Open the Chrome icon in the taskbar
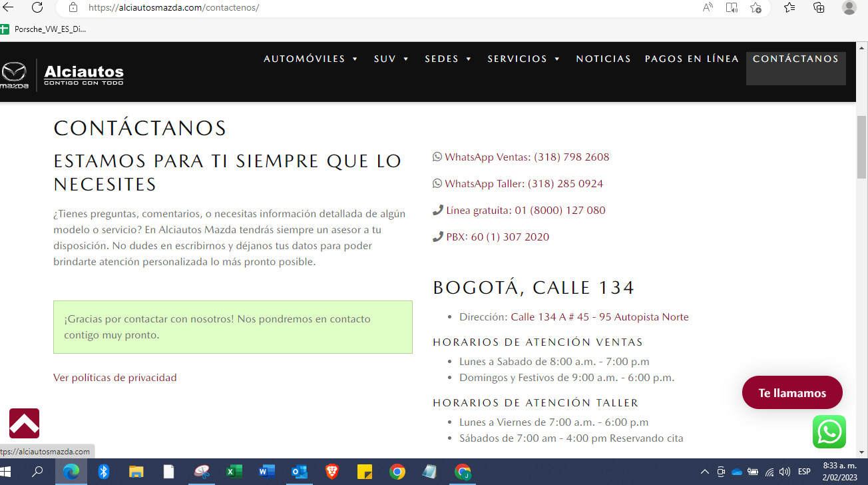Viewport: 868px width, 485px height. click(397, 472)
